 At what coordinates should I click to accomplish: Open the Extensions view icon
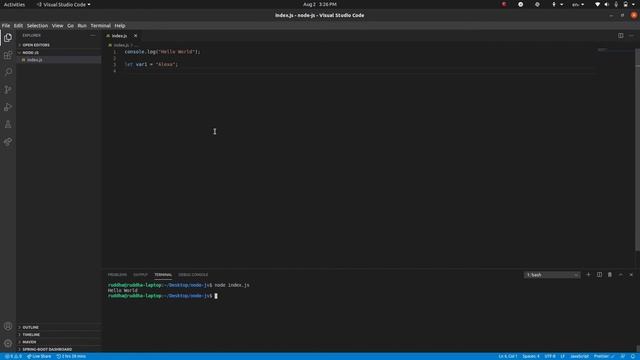8,55
